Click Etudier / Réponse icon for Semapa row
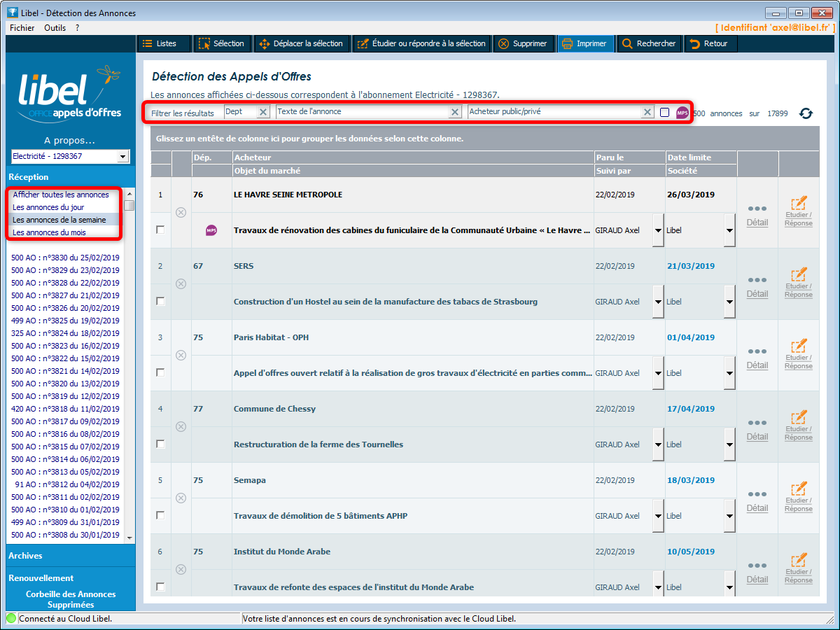This screenshot has width=840, height=630. pyautogui.click(x=799, y=497)
